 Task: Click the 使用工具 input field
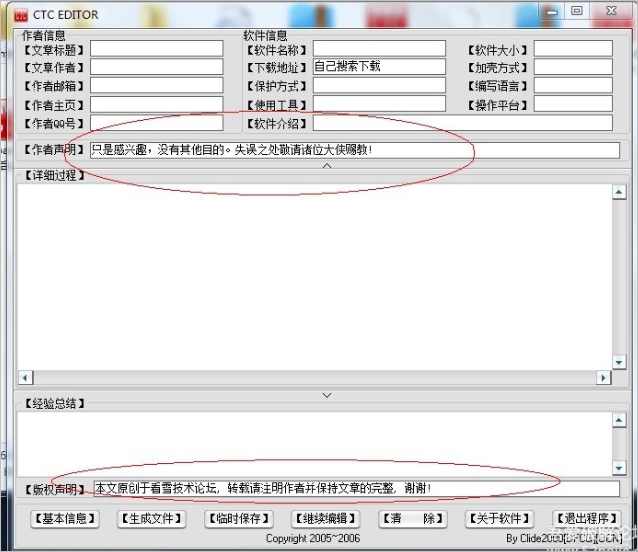[379, 104]
